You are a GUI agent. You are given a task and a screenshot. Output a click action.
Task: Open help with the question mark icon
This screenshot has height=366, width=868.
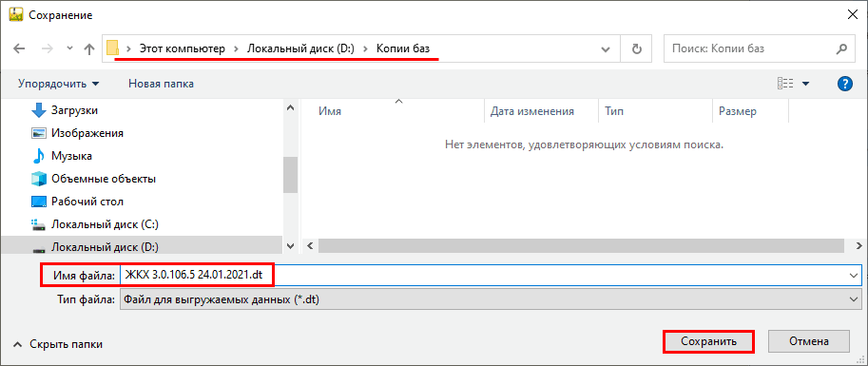tap(845, 84)
